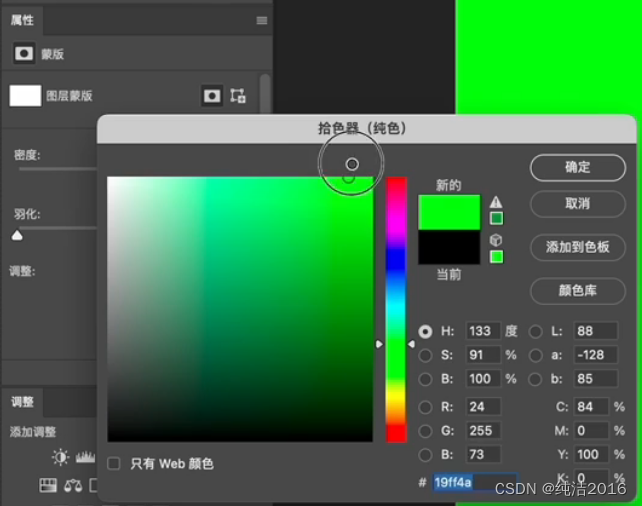Add a Levels adjustment icon
This screenshot has height=506, width=642.
pos(85,457)
